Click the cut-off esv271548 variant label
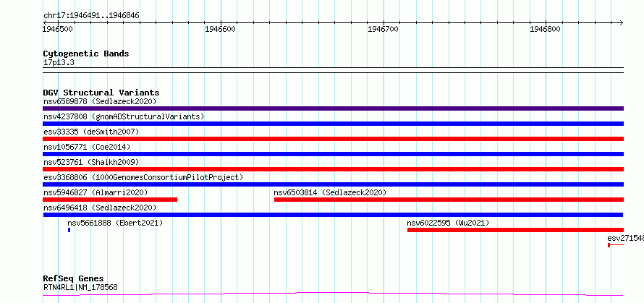The image size is (644, 303). tap(625, 238)
